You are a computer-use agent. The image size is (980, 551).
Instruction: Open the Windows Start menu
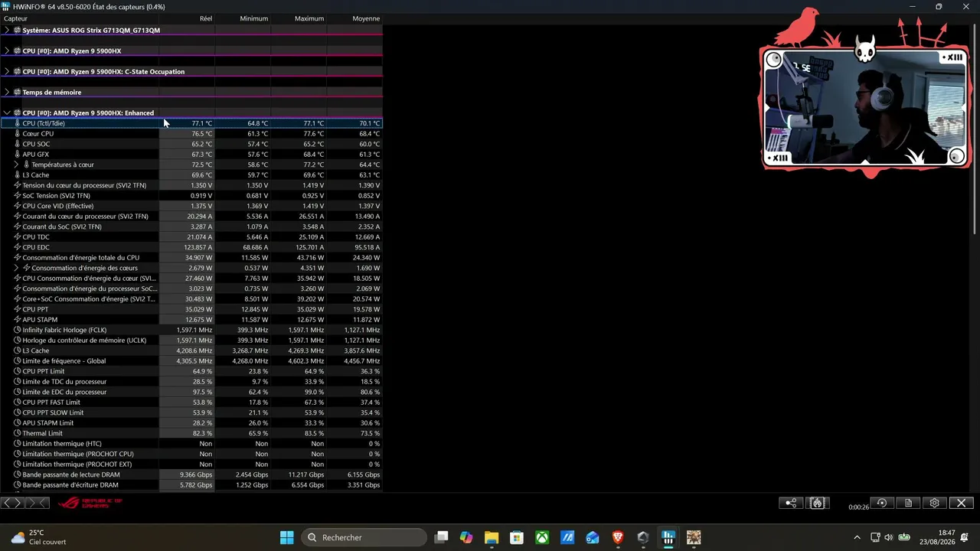pos(287,537)
